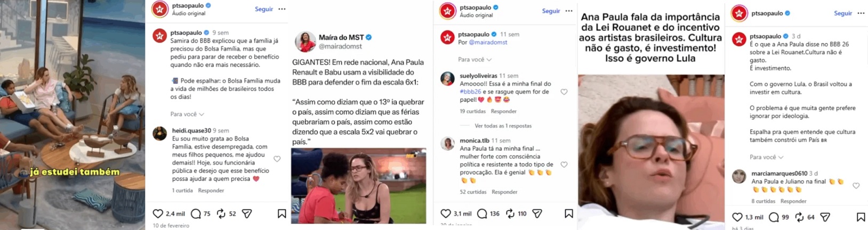The width and height of the screenshot is (868, 230).
Task: Save the Lei Rouanet post with bookmark icon
Action: pos(861,217)
